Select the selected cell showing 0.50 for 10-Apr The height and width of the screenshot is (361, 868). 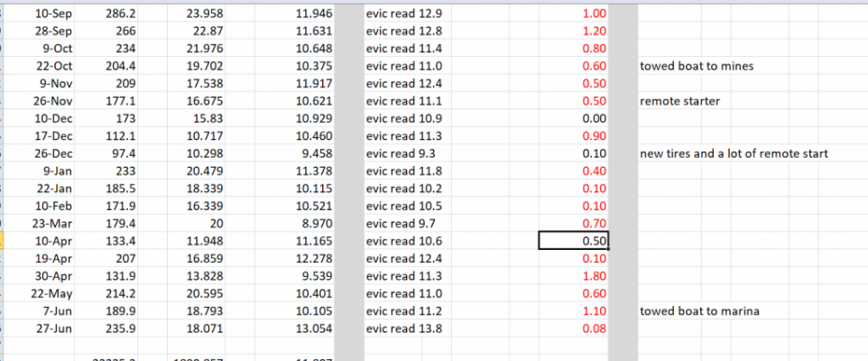coord(574,241)
